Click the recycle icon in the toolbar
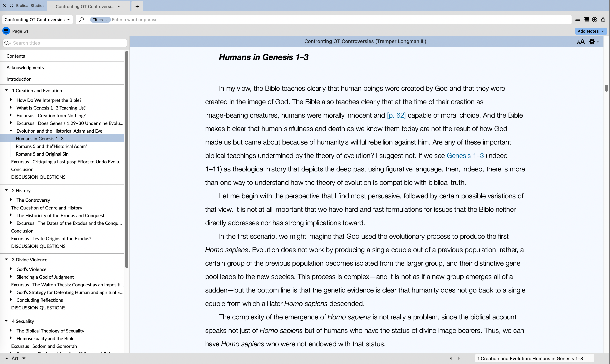 (603, 20)
